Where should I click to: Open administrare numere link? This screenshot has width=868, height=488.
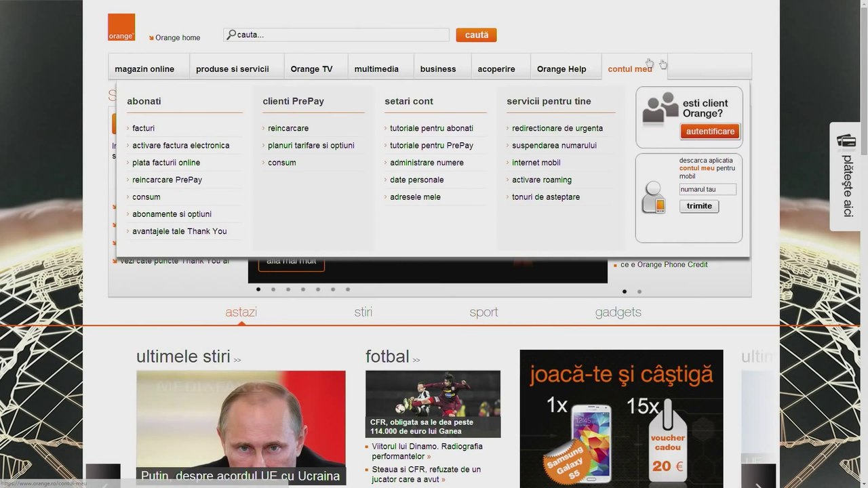tap(427, 163)
